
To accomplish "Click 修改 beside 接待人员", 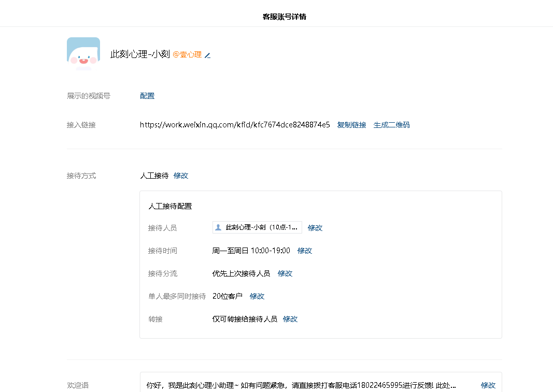I will pyautogui.click(x=315, y=228).
